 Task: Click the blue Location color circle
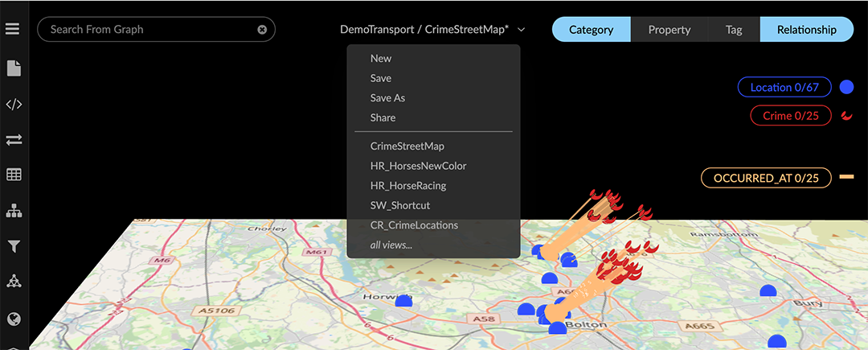click(x=846, y=87)
